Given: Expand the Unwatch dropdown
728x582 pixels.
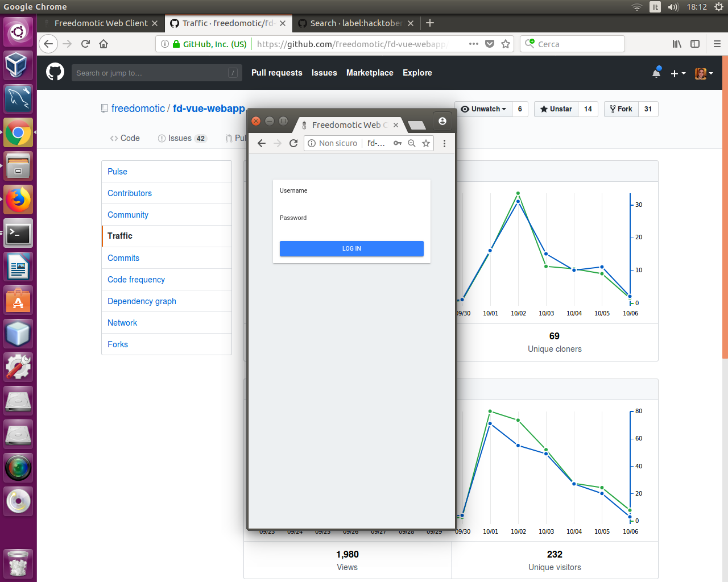Looking at the screenshot, I should 483,109.
